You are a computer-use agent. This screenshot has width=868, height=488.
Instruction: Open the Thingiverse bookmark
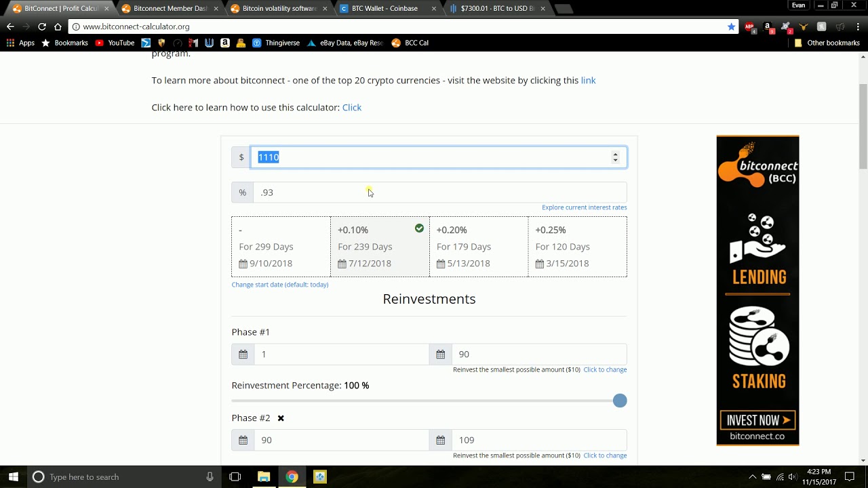pos(276,43)
